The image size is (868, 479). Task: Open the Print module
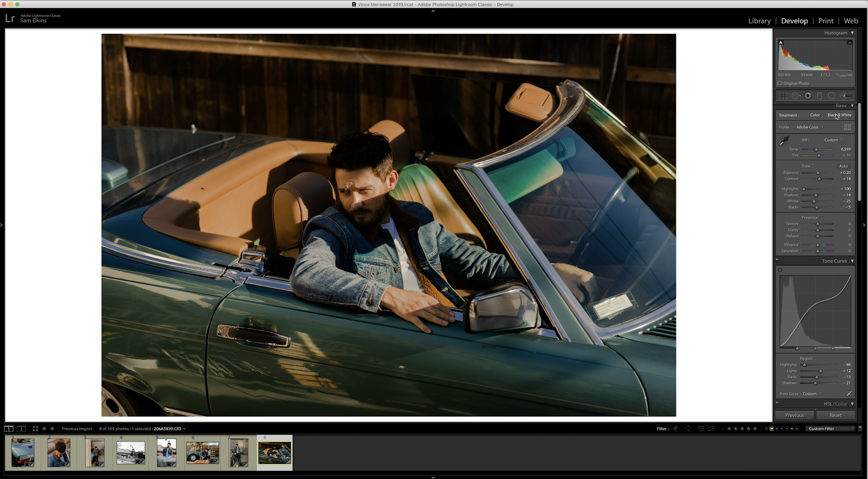tap(826, 21)
